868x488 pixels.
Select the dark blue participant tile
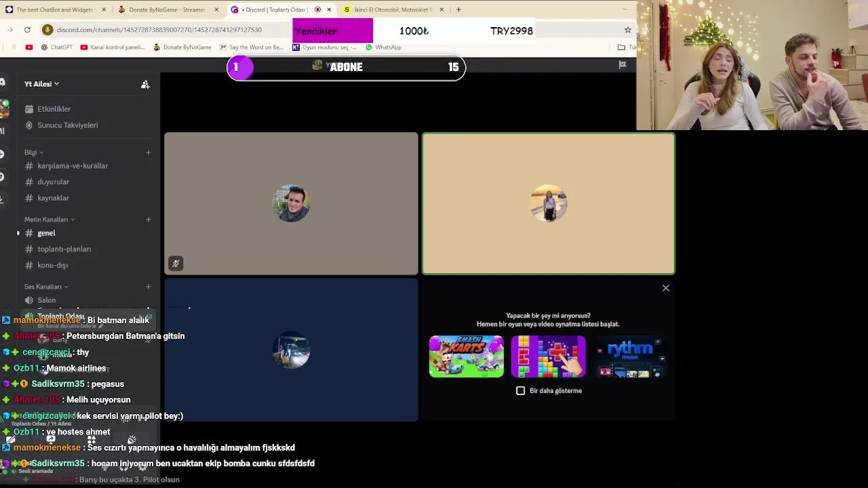pyautogui.click(x=291, y=350)
